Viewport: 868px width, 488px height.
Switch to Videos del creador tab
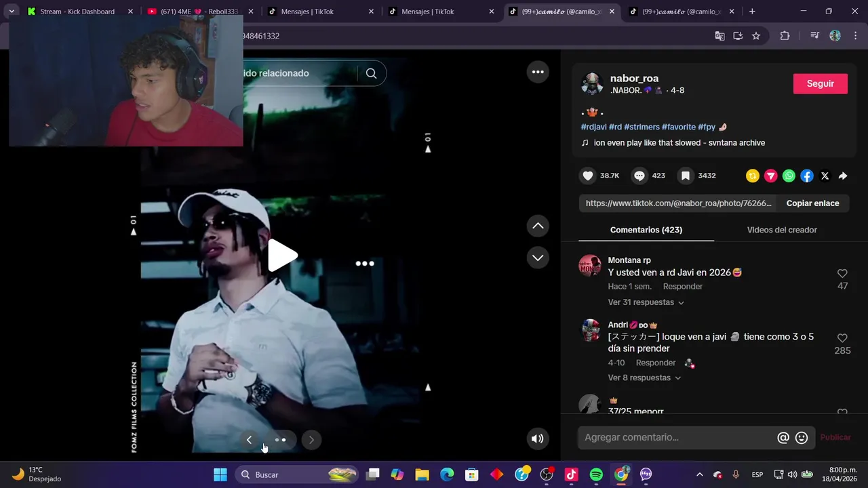click(x=782, y=230)
